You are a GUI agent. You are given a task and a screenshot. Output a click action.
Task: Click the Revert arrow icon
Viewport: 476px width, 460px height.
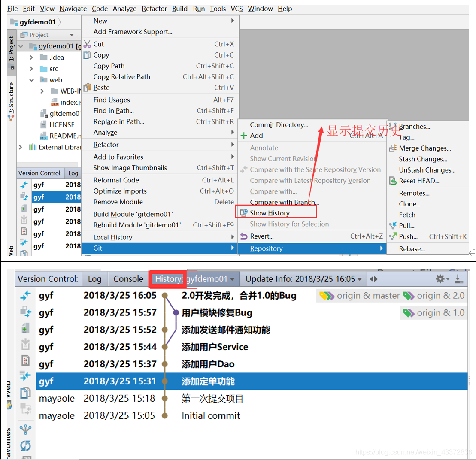click(x=243, y=236)
